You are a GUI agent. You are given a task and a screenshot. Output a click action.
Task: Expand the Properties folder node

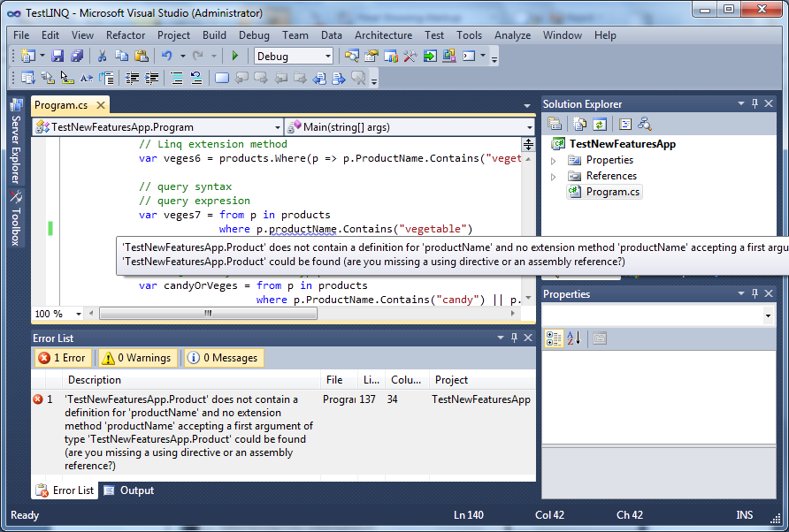click(x=554, y=161)
